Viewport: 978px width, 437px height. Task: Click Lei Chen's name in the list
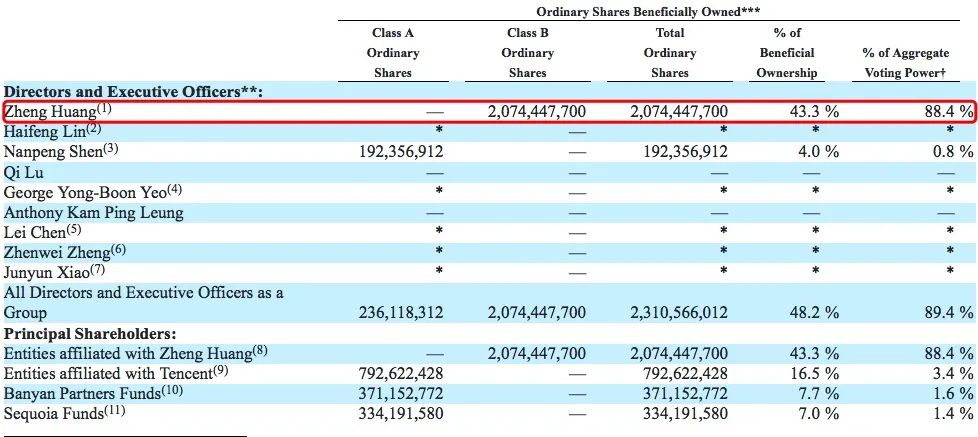click(x=40, y=232)
